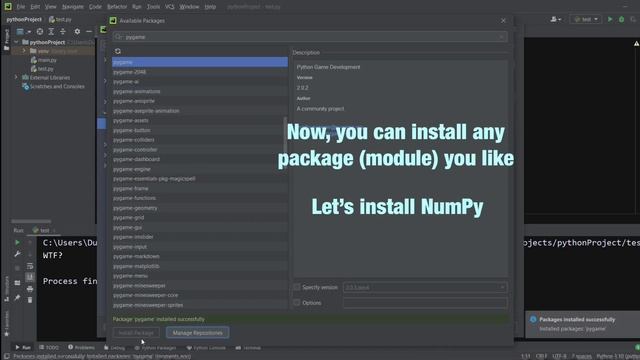Expand External Libraries node
This screenshot has height=360, width=640.
click(x=16, y=77)
